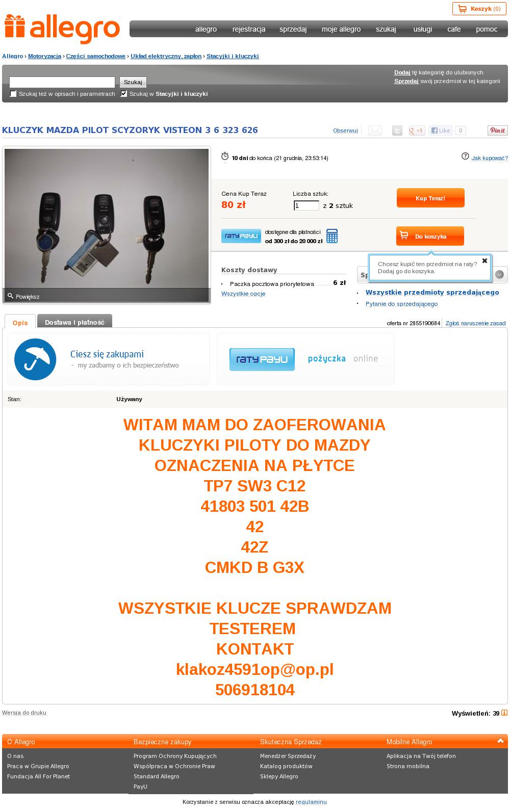Open the sprzedaj menu item
This screenshot has height=812, width=510.
[x=293, y=29]
